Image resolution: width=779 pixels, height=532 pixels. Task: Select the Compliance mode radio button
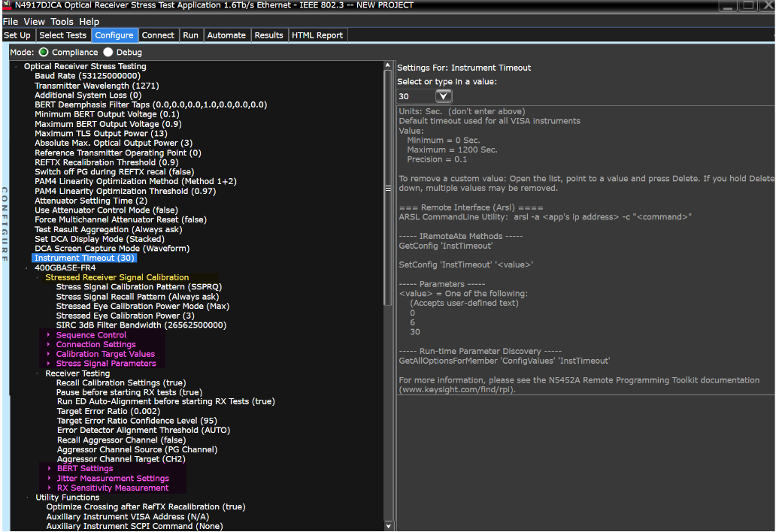44,52
